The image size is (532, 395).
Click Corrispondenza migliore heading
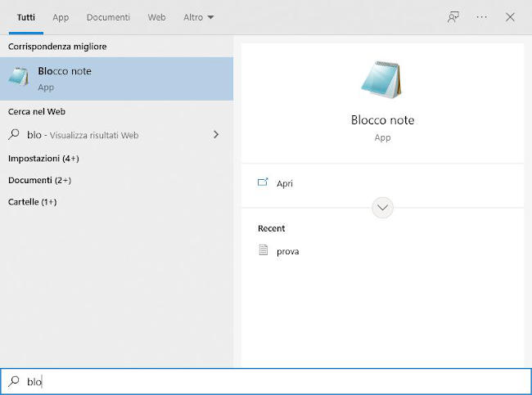point(57,47)
